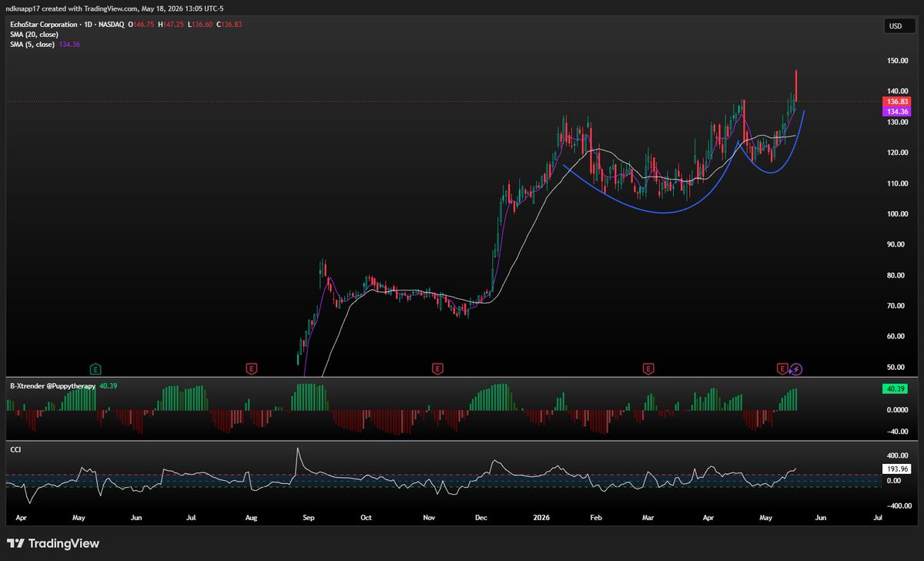This screenshot has height=561, width=924.
Task: Click the open value O146.75
Action: click(140, 25)
